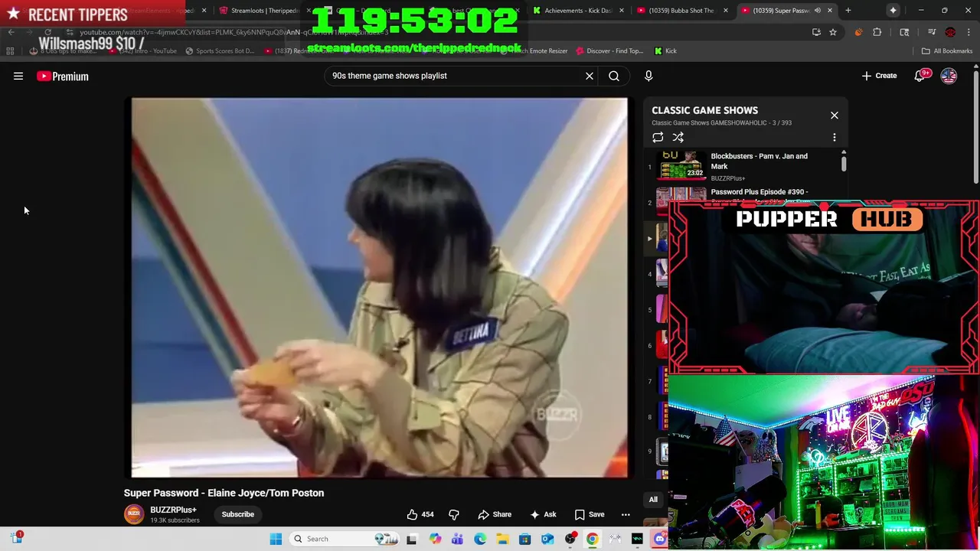Click the page vertical scrollbar
Viewport: 980px width, 551px height.
point(975,126)
